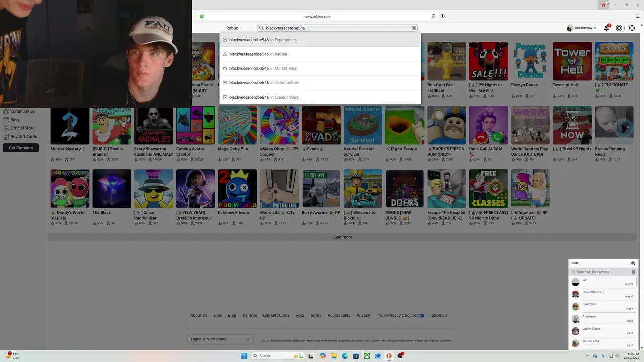Click the www.roblox.com address bar
This screenshot has width=644, height=362.
(317, 16)
